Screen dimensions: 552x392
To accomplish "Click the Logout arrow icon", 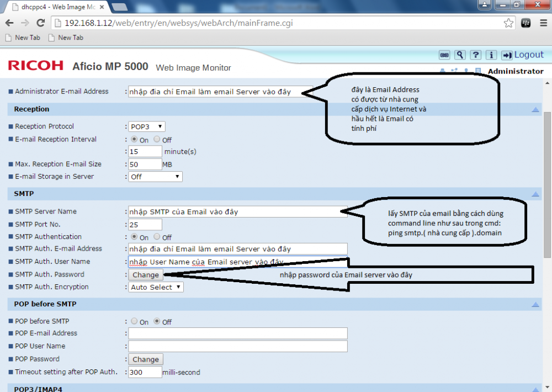I will point(507,55).
